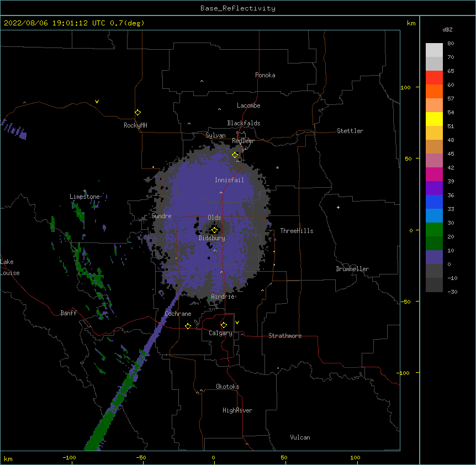Click the Sylvan city label
This screenshot has width=476, height=465.
215,135
